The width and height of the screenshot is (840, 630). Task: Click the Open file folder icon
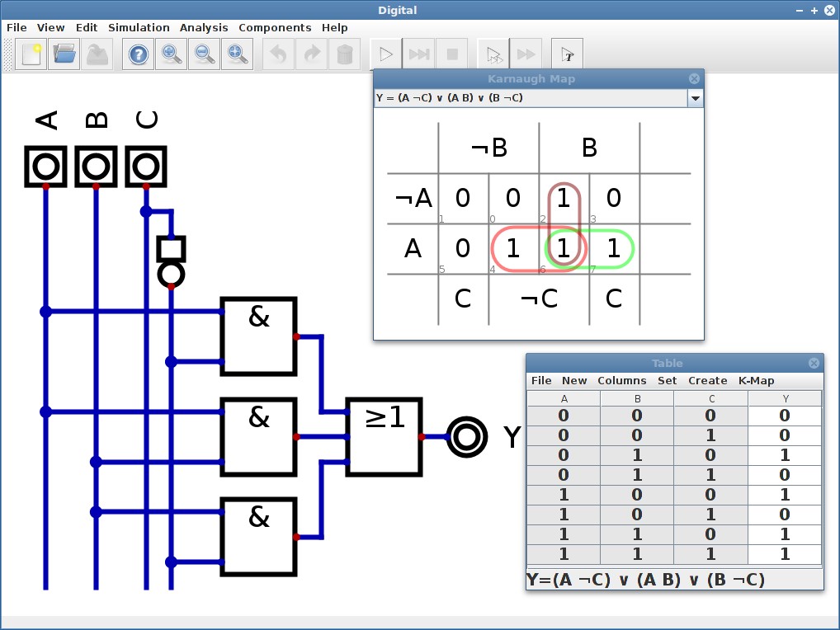[x=64, y=54]
